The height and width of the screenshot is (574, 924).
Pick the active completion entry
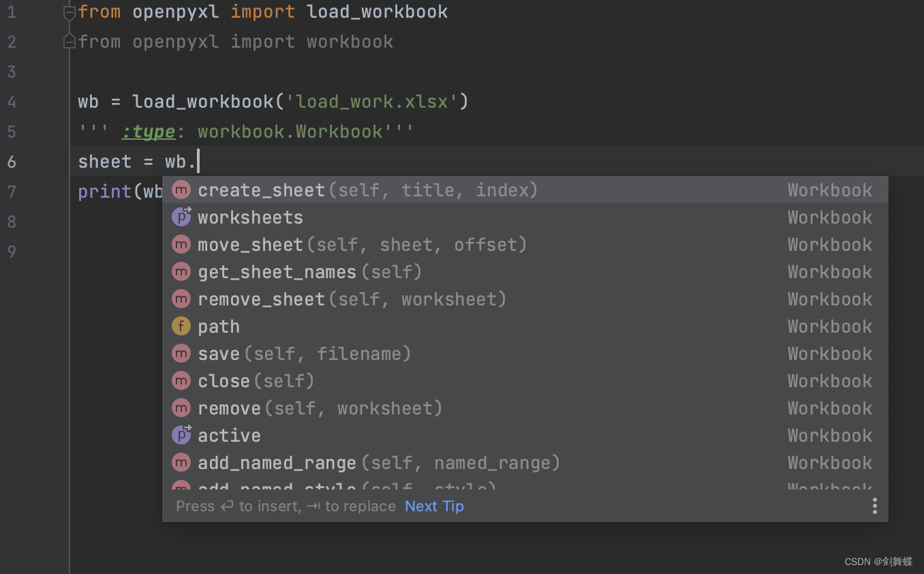[x=525, y=435]
